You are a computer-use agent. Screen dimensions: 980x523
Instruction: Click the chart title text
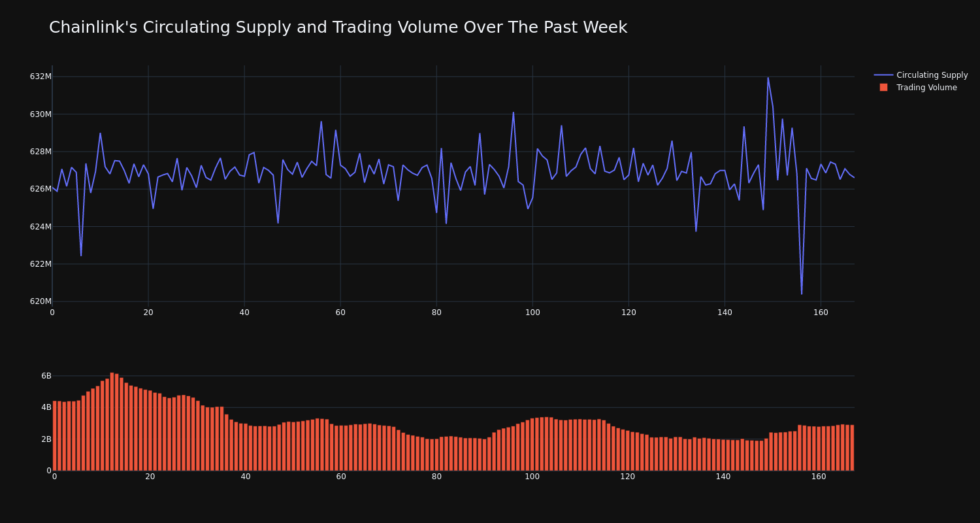click(x=338, y=27)
